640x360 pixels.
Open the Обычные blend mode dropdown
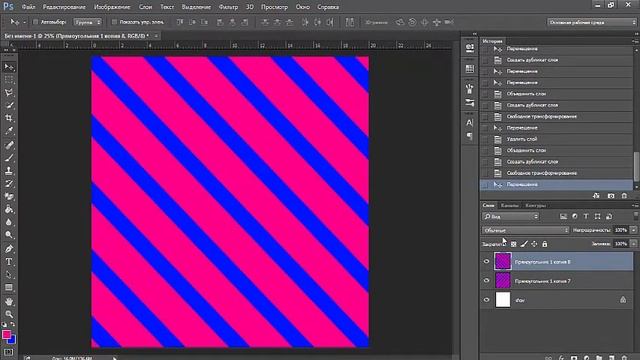tap(525, 230)
